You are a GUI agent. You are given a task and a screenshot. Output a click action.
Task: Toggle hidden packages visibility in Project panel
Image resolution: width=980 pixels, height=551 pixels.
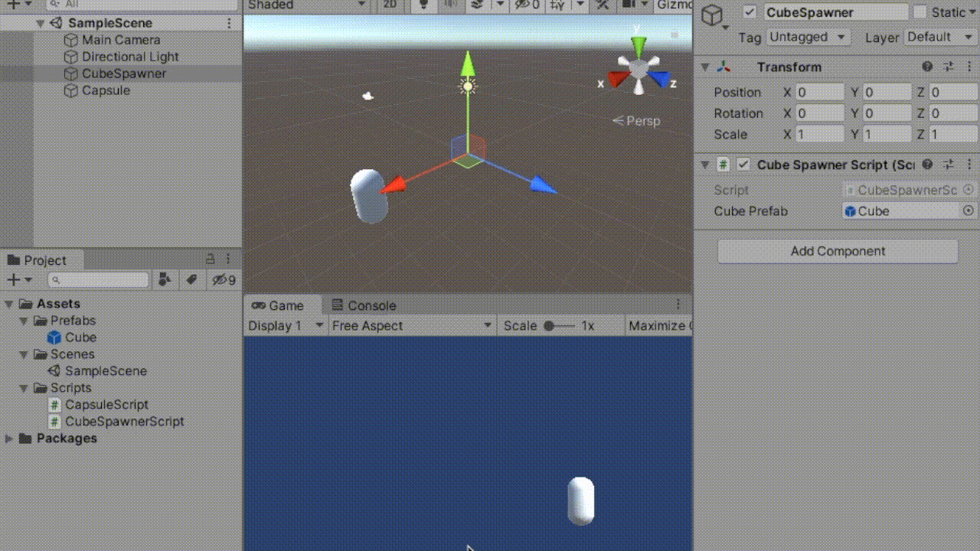coord(224,280)
